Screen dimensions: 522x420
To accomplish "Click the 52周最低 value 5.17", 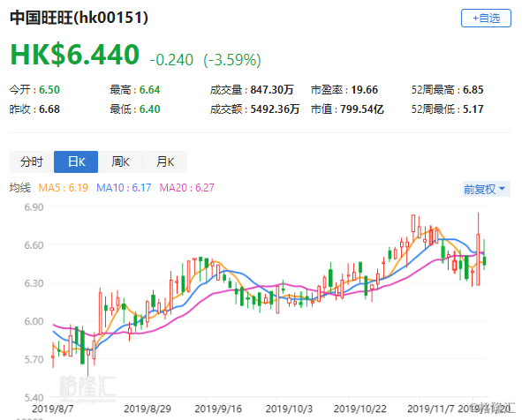I will coord(473,109).
